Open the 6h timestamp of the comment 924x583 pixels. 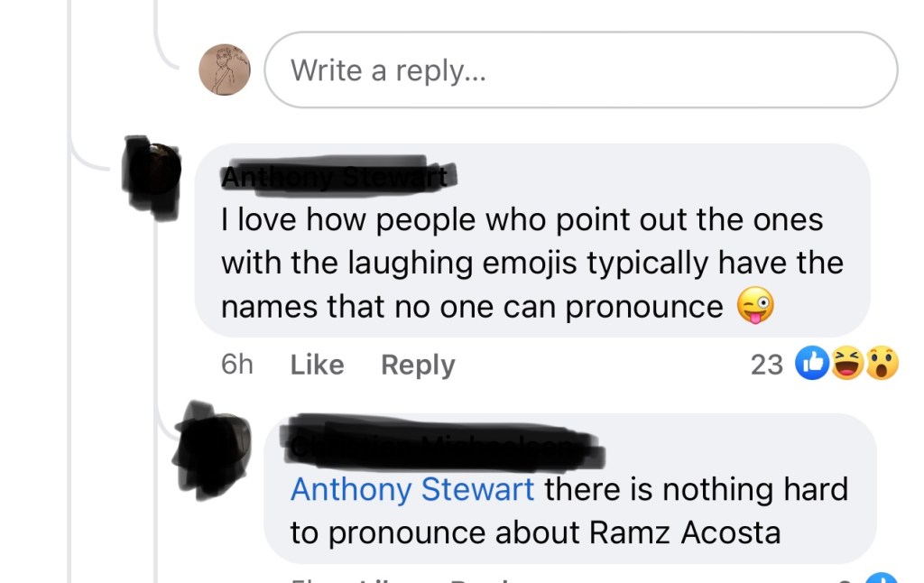click(x=236, y=365)
